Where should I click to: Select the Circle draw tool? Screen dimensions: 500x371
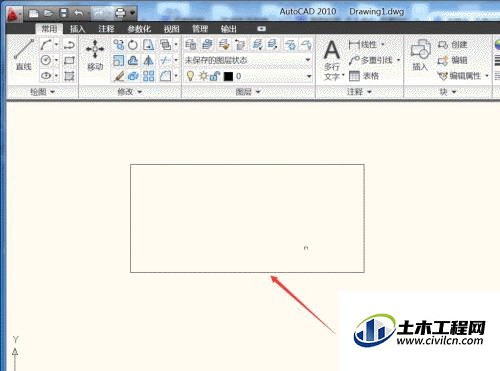[x=46, y=60]
